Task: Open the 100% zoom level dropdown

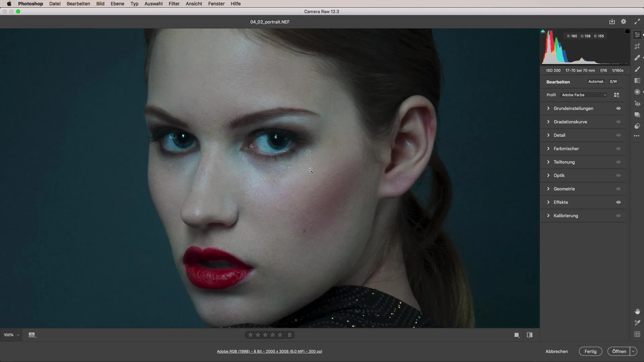Action: 11,335
